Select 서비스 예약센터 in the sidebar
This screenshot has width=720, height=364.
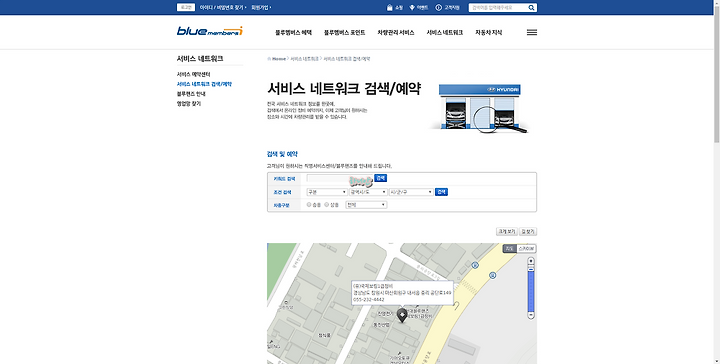193,74
